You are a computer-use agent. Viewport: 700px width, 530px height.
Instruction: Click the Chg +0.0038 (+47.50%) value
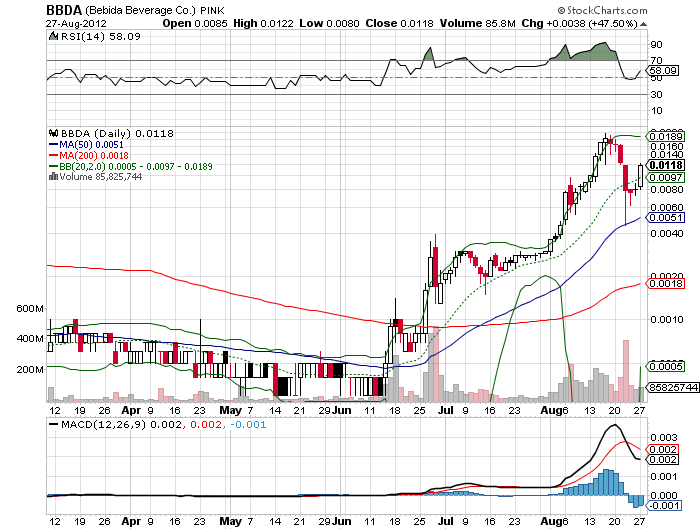(579, 23)
